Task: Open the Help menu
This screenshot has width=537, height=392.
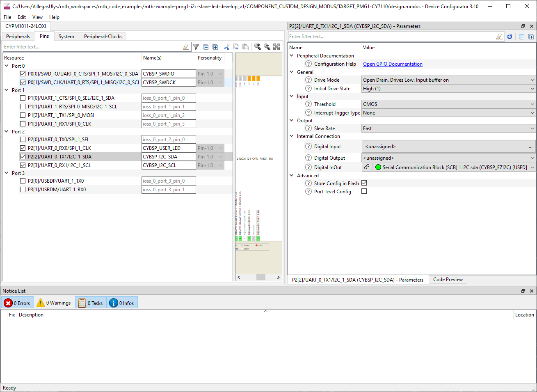Action: click(54, 17)
